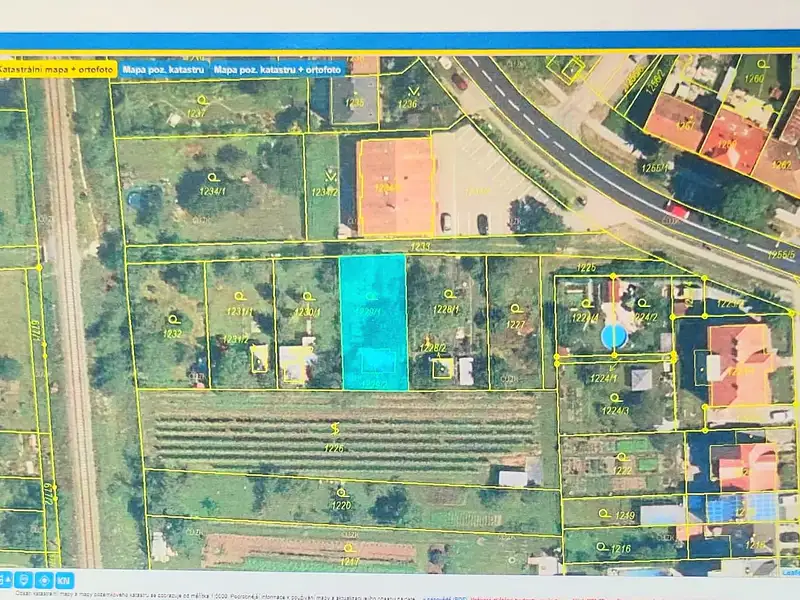Select parcel label 1231/2

click(235, 339)
